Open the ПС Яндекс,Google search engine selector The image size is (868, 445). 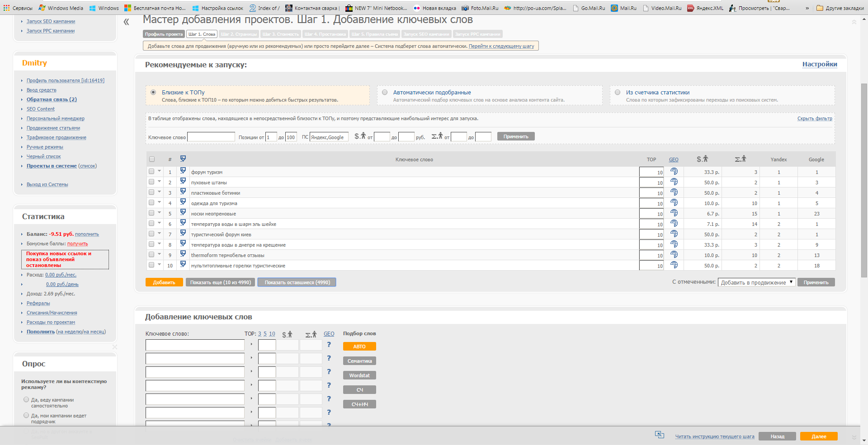[329, 137]
